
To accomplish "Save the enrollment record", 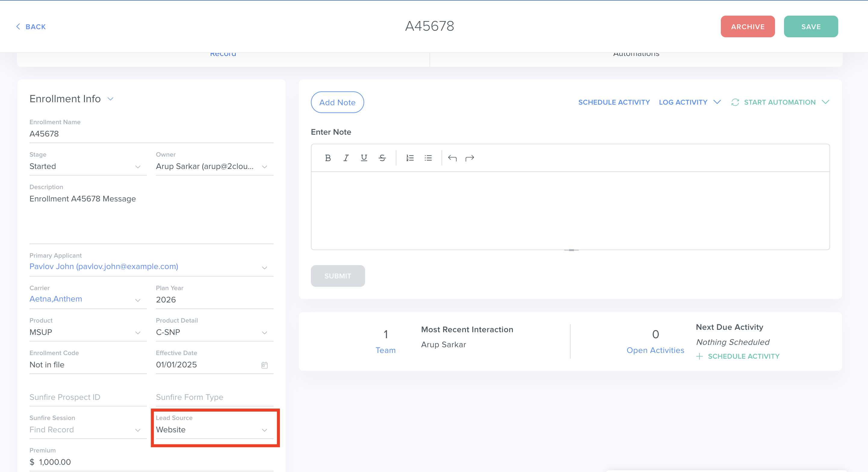I will (811, 26).
